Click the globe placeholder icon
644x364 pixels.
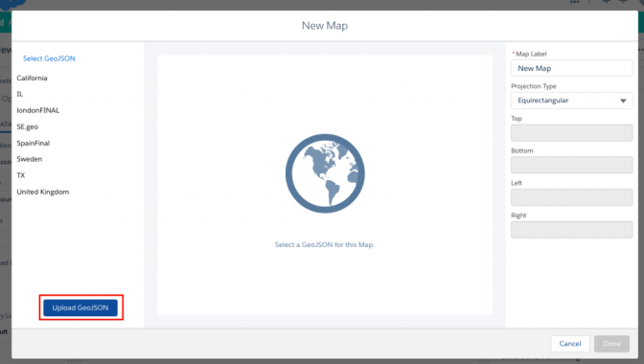pyautogui.click(x=325, y=173)
